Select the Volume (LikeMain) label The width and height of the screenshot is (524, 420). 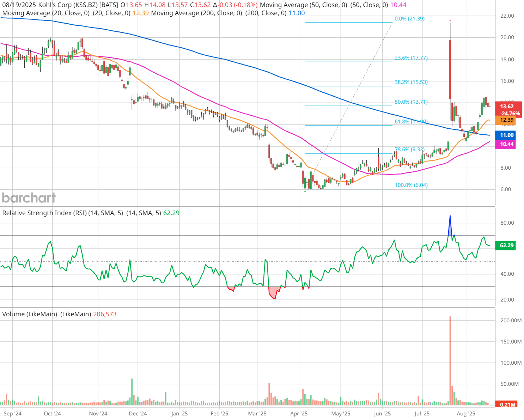(30, 314)
